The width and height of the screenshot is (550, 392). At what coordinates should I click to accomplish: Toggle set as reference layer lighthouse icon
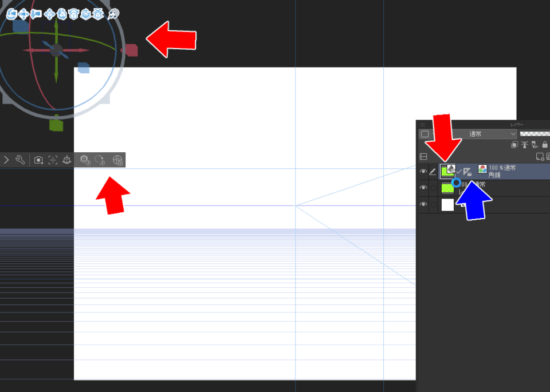[x=524, y=144]
